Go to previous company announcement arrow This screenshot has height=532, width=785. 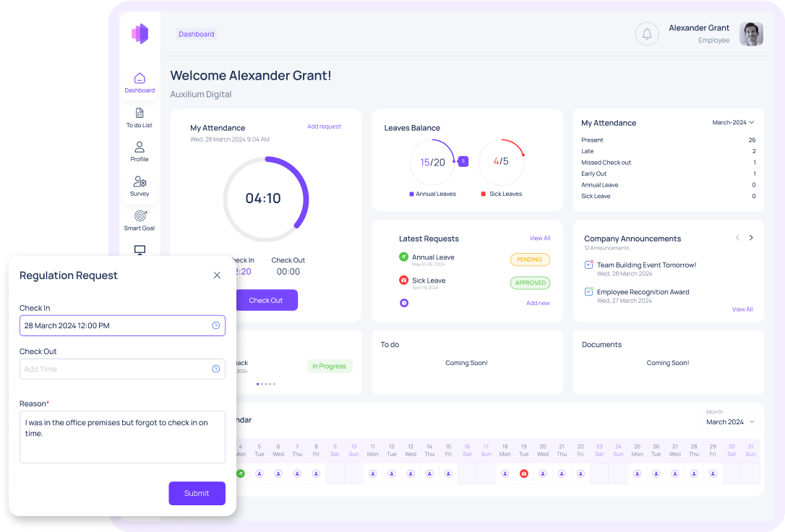[737, 238]
